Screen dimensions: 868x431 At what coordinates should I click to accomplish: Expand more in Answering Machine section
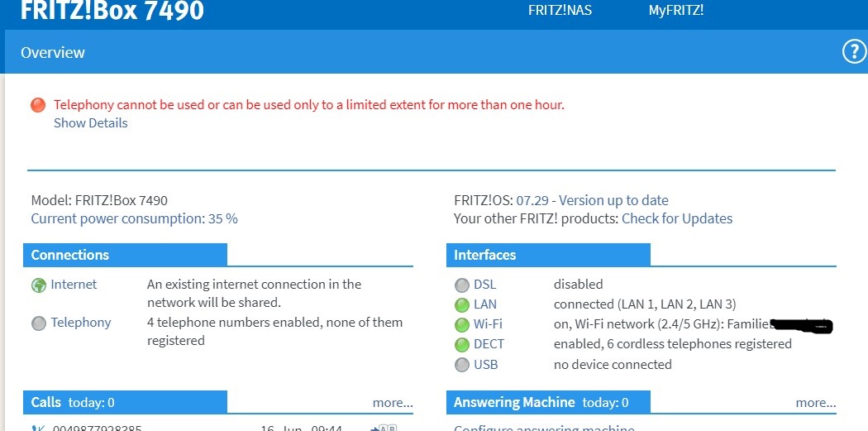(815, 403)
